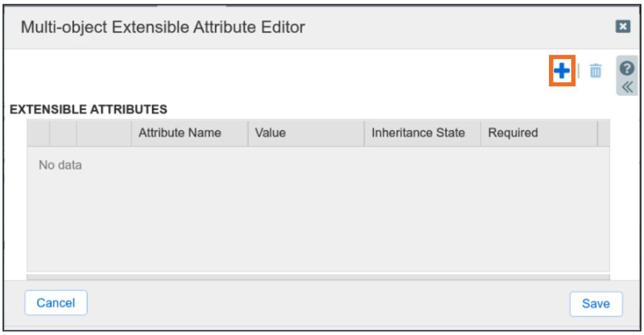Click the Value column header
Image resolution: width=644 pixels, height=335 pixels.
270,133
